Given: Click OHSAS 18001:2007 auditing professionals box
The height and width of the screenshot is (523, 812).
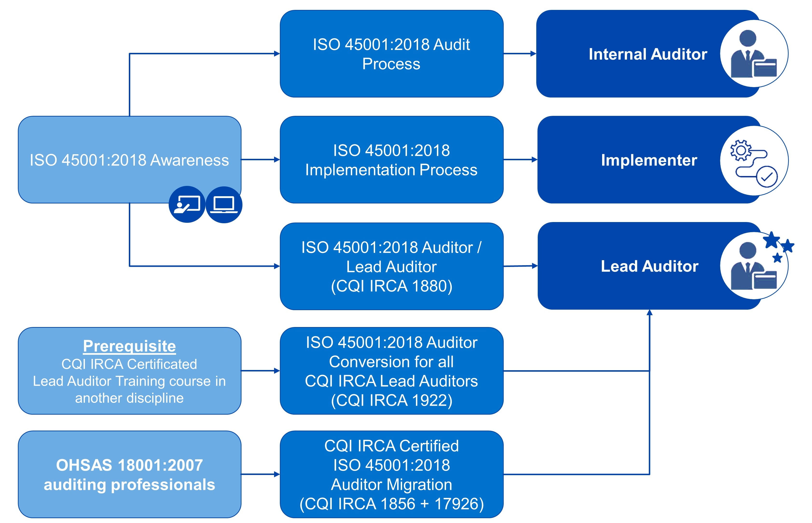Looking at the screenshot, I should (129, 474).
